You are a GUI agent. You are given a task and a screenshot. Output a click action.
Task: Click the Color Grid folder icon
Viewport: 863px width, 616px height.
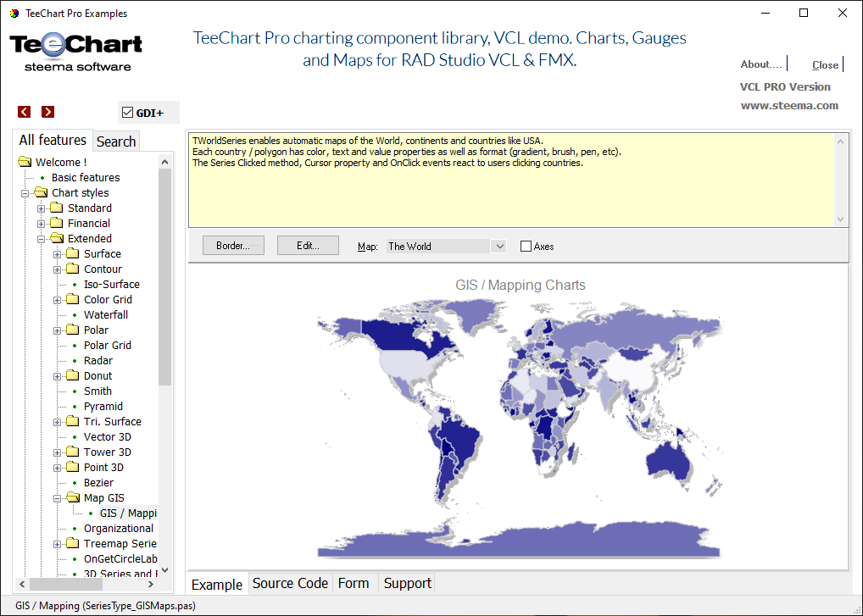(73, 298)
